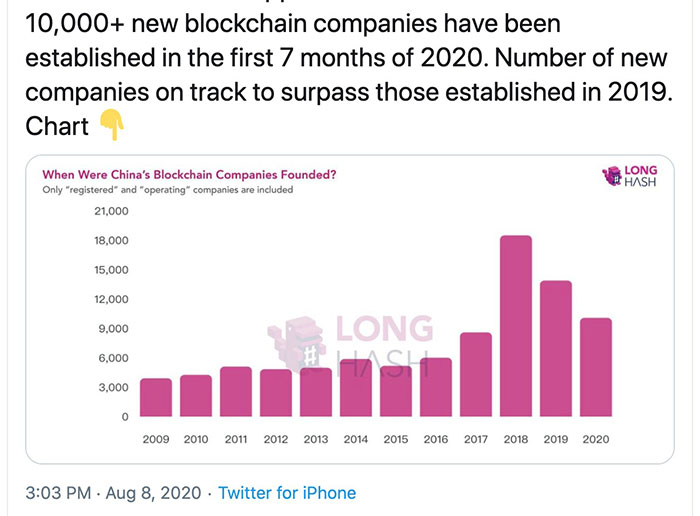Click the 2010 bar in the chart
700x516 pixels.
(195, 395)
